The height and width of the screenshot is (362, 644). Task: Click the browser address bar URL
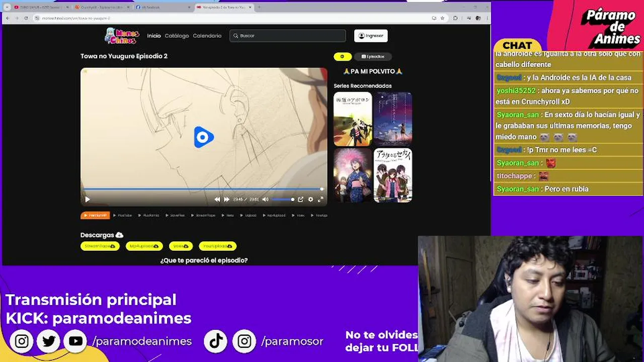point(75,18)
